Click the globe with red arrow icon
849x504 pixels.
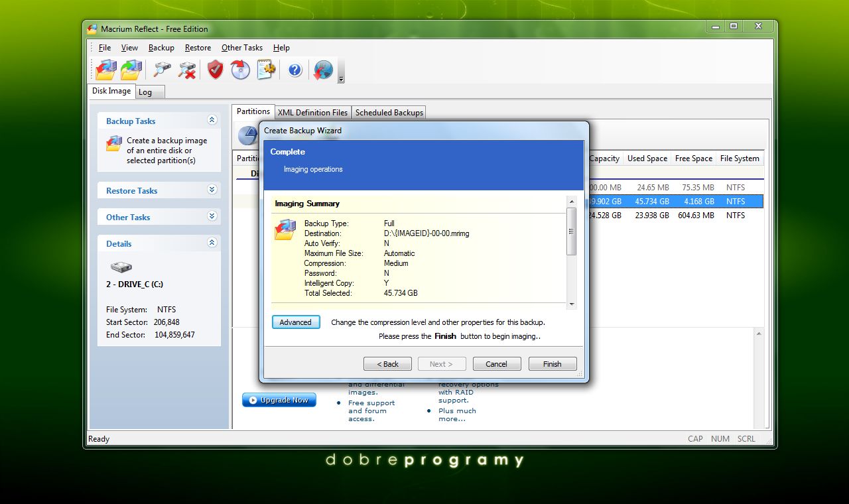323,70
